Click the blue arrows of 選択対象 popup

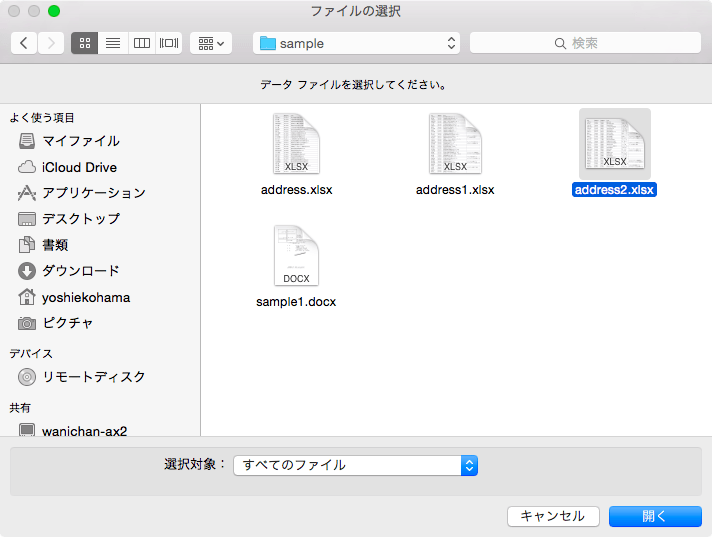[470, 465]
